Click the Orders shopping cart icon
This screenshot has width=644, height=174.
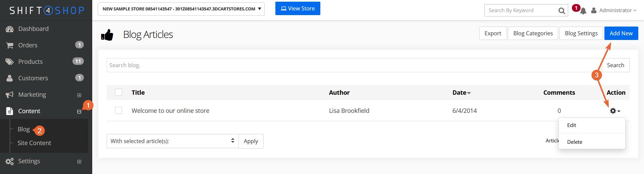point(9,45)
